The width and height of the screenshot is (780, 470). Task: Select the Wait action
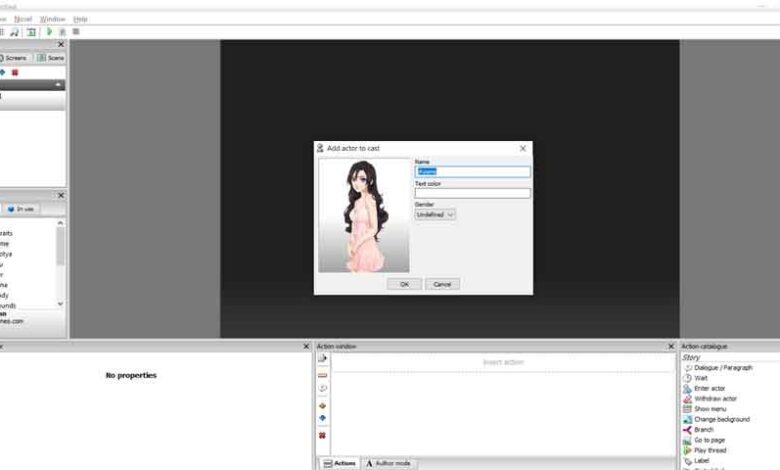tap(695, 378)
